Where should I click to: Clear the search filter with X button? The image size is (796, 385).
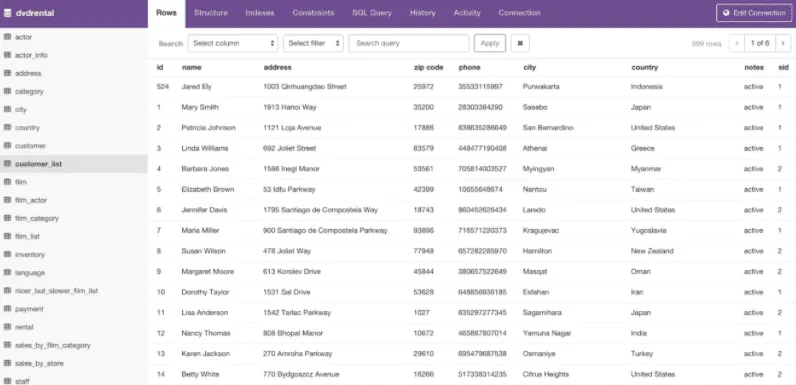520,43
